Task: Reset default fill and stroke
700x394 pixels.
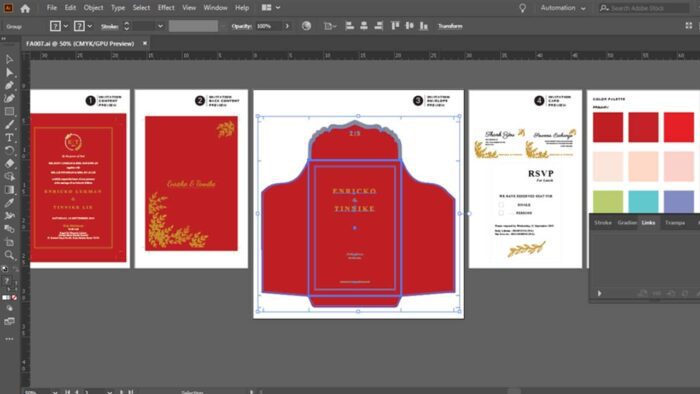Action: pyautogui.click(x=5, y=269)
